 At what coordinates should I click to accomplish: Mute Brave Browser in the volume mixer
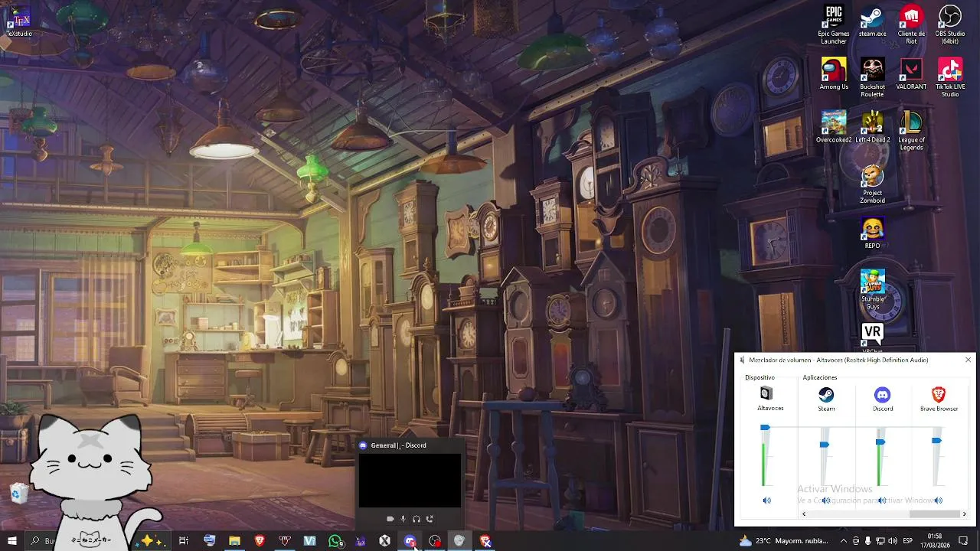(x=938, y=500)
